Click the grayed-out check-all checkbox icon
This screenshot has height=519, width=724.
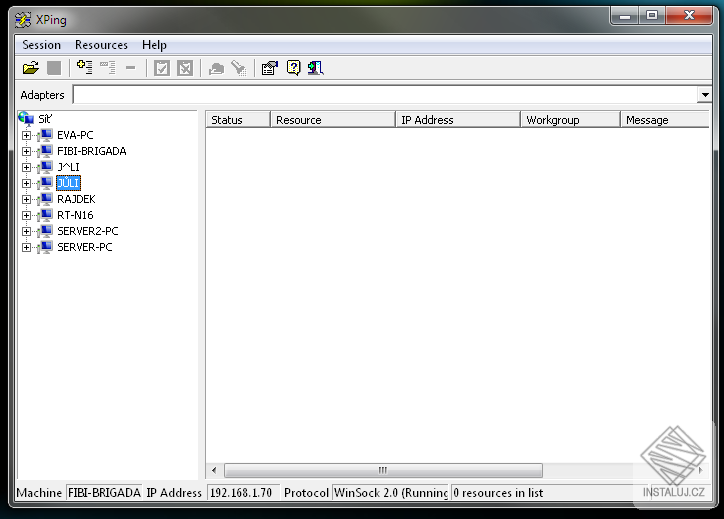[x=162, y=68]
